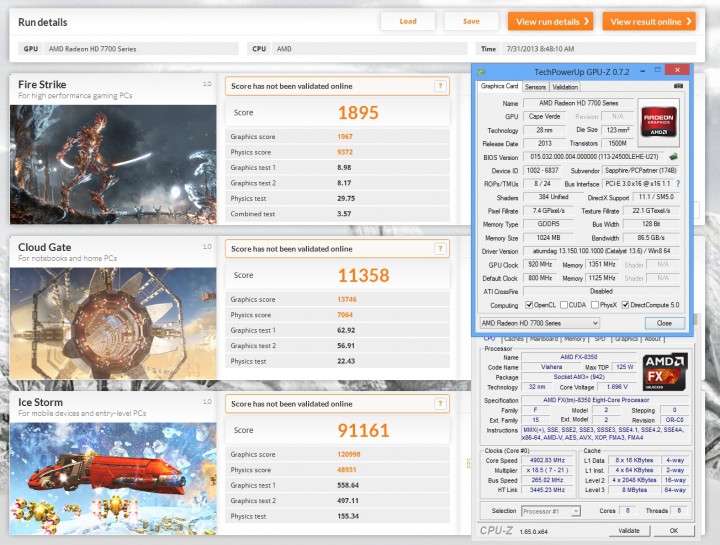The width and height of the screenshot is (720, 545).
Task: Toggle the PhysX checkbox
Action: [x=595, y=305]
